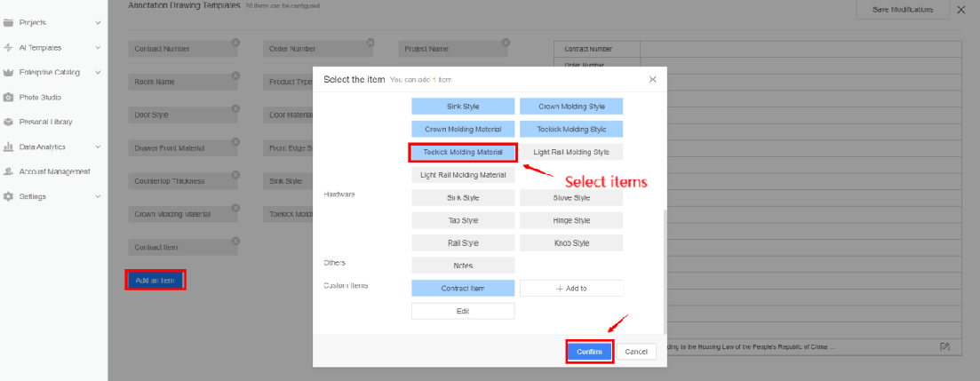Click the Add to custom item button
980x381 pixels.
571,288
